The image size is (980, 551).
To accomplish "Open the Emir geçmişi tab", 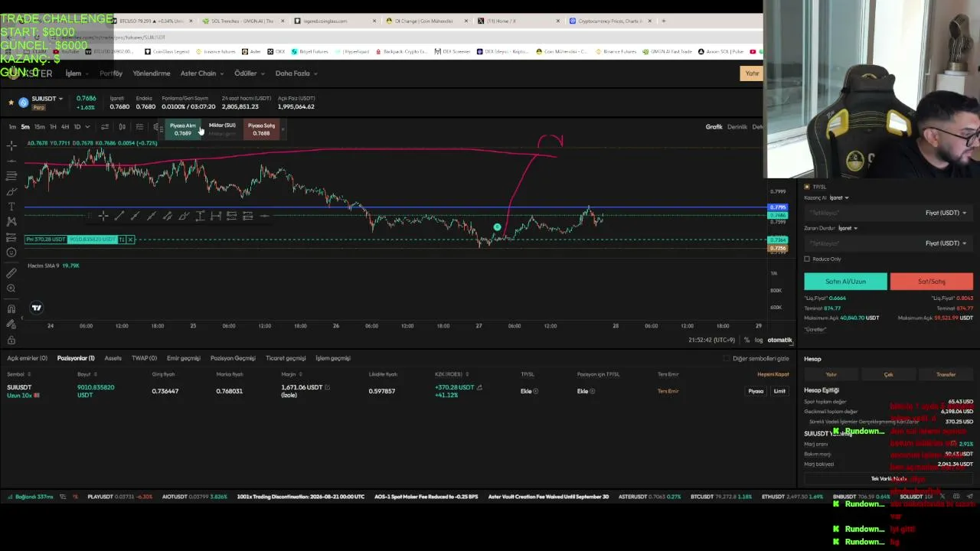I will click(184, 358).
